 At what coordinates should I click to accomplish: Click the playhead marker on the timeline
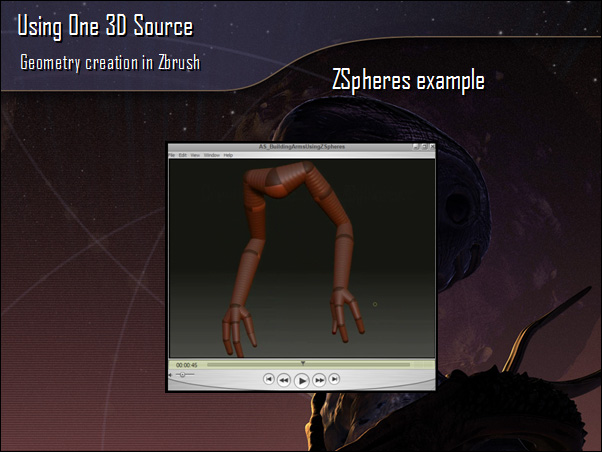click(x=303, y=363)
